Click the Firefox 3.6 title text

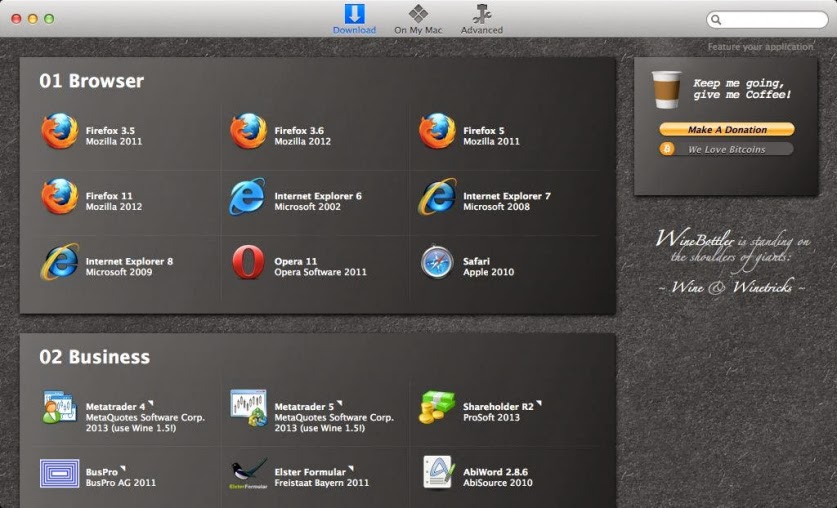point(299,131)
